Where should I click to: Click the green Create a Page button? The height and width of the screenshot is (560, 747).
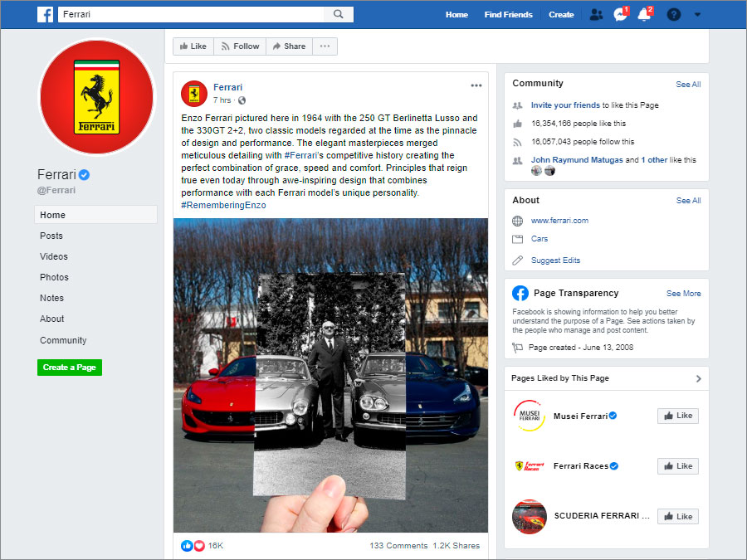(70, 368)
